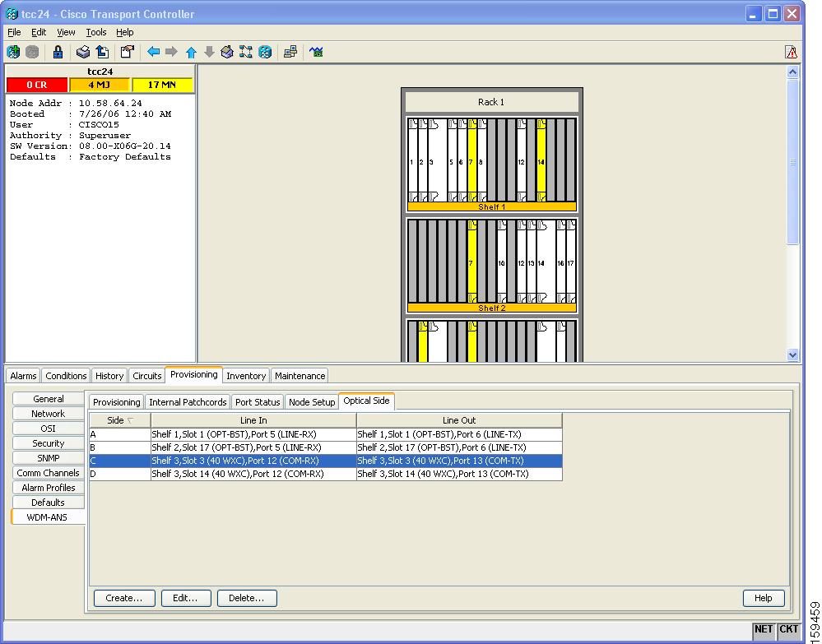
Task: Select the card in Shelf 1 slot 3
Action: [437, 160]
